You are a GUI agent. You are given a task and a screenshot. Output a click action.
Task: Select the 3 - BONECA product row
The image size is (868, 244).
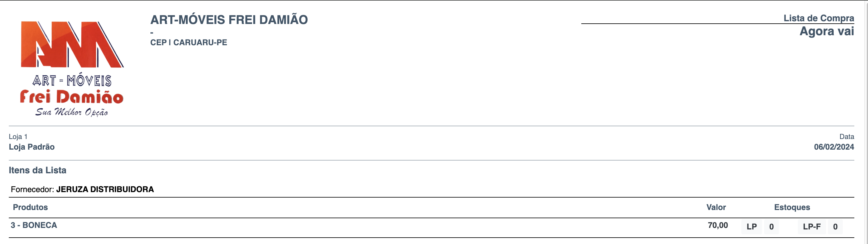point(34,225)
